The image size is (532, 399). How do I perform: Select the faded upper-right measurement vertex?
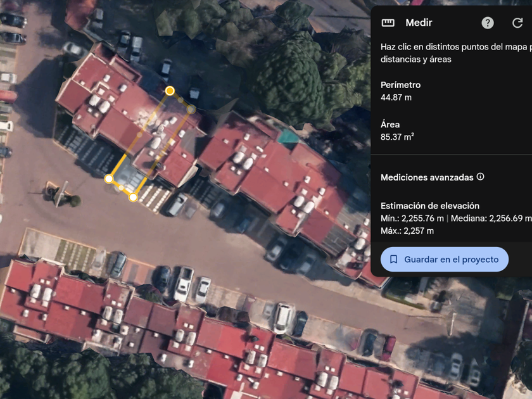[191, 109]
